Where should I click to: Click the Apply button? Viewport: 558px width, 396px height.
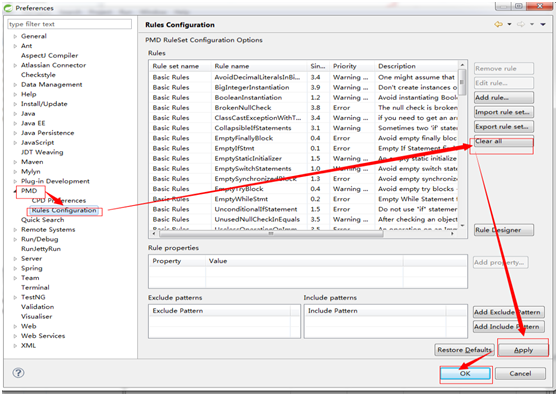point(523,350)
